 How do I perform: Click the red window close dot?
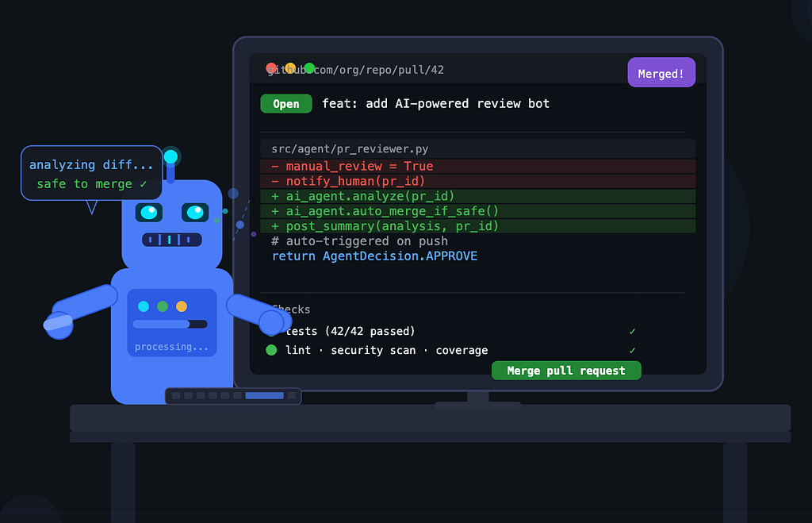271,68
